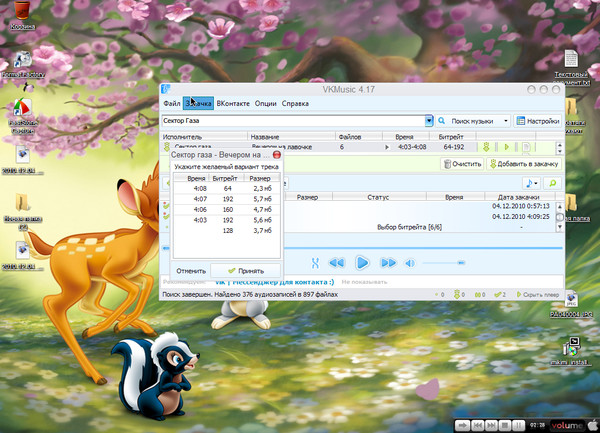
Task: Click the download arrow icon in search result row
Action: [x=486, y=147]
